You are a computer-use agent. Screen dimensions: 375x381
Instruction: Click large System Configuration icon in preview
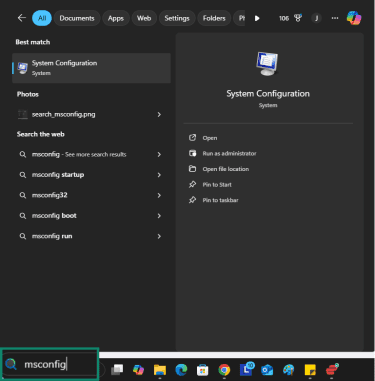point(268,64)
